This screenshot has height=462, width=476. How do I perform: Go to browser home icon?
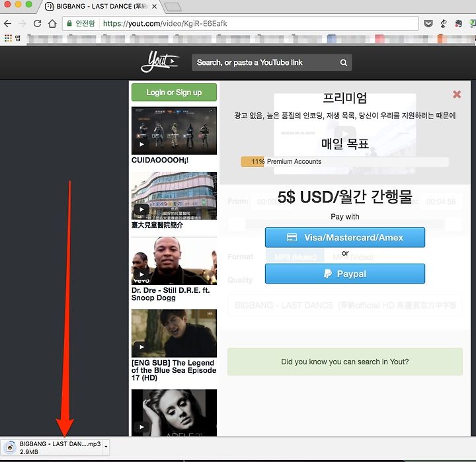[x=52, y=23]
